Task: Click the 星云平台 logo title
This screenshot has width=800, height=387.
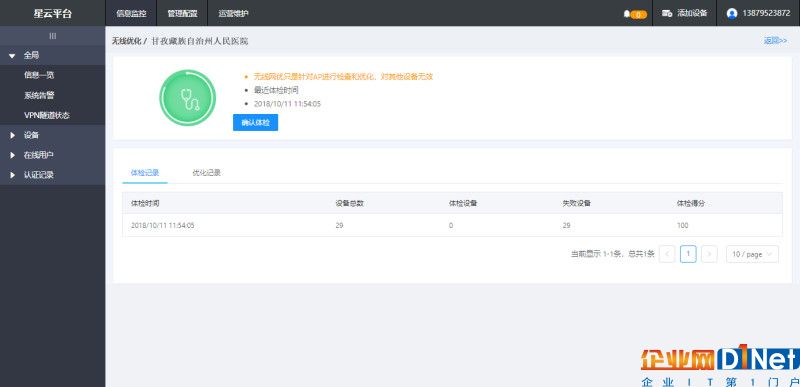Action: coord(53,14)
